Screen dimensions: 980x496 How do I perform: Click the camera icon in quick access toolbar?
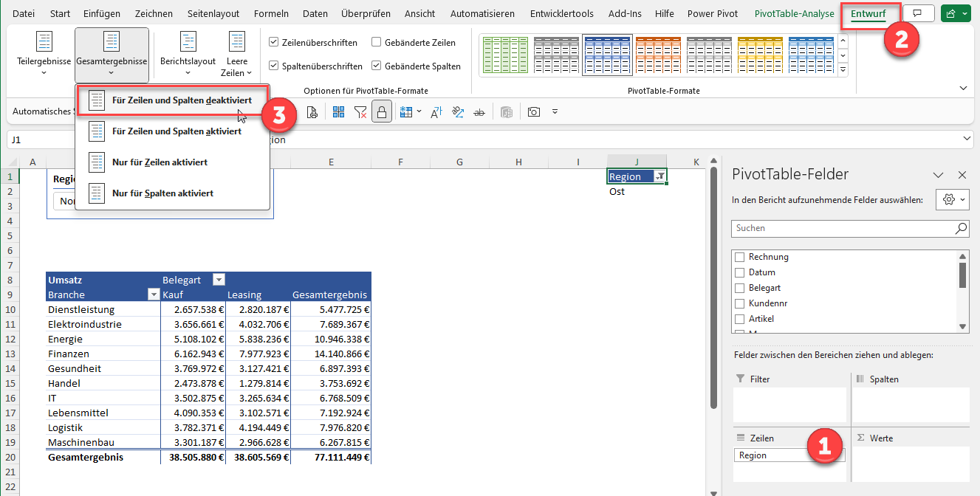pyautogui.click(x=533, y=112)
